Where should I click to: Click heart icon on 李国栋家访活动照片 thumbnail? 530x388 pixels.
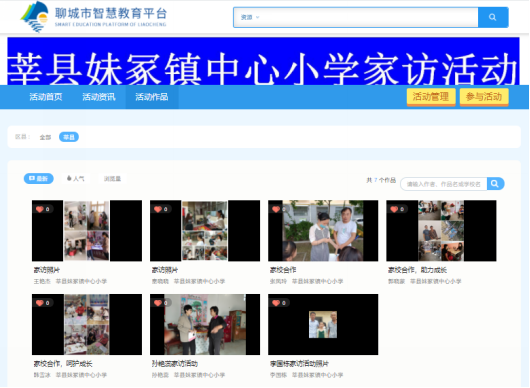tap(276, 303)
